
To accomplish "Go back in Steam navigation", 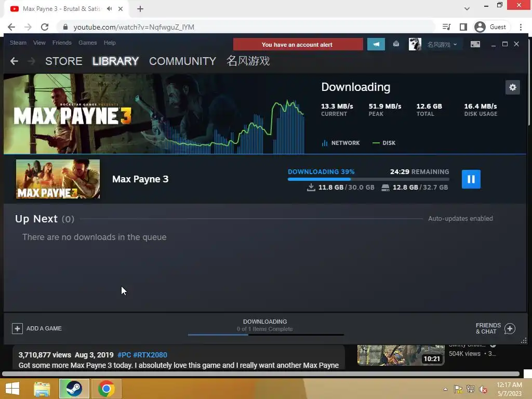I will (x=14, y=61).
